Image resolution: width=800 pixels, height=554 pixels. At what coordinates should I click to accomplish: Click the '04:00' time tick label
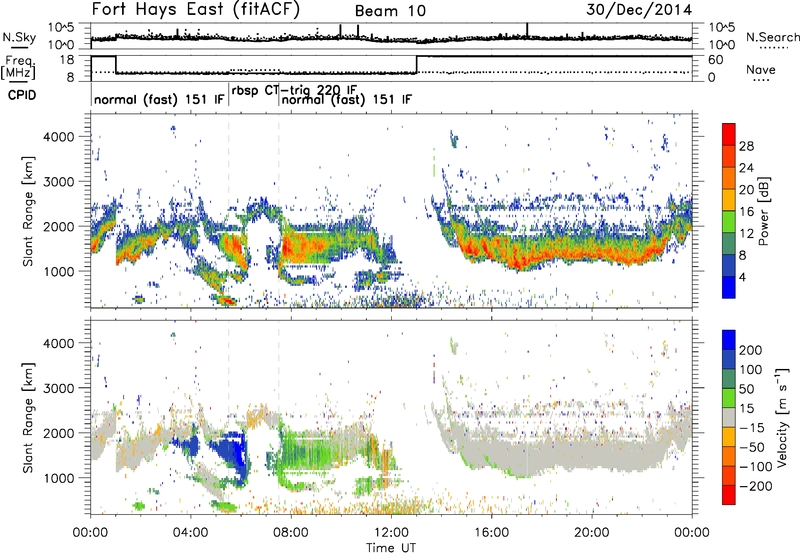191,533
